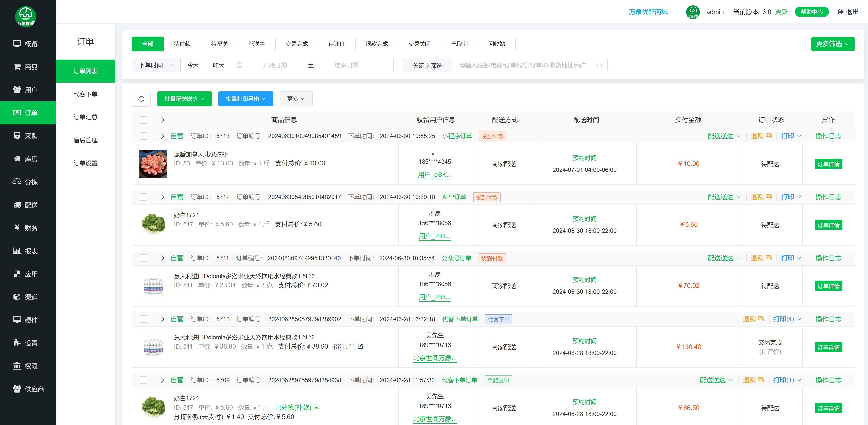Open the 概览 overview monitor icon
The width and height of the screenshot is (868, 425).
[x=17, y=43]
